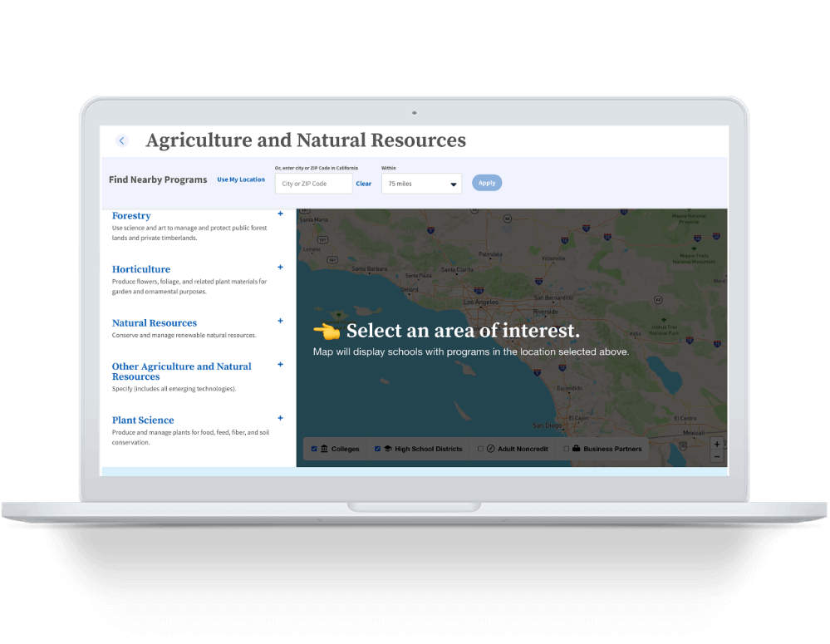The height and width of the screenshot is (644, 830).
Task: Click the High School Districts graduation cap icon
Action: tap(387, 449)
